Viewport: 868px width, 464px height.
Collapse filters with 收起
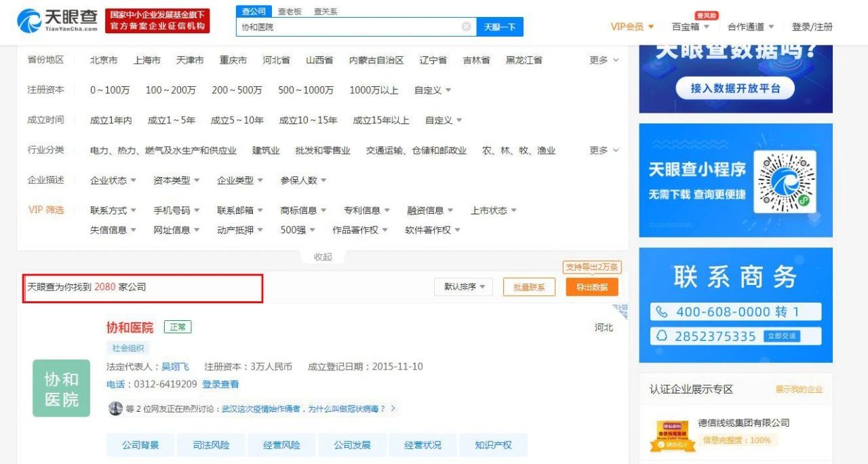pos(323,256)
